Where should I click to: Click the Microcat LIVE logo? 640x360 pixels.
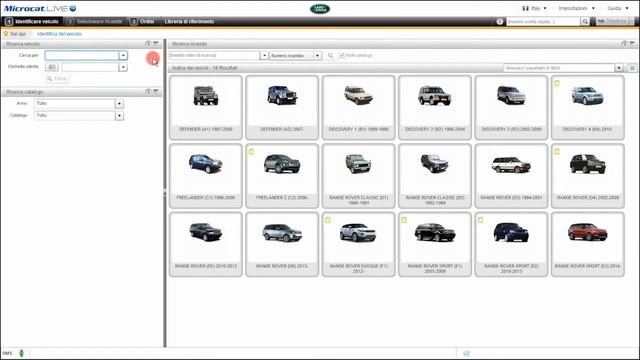pyautogui.click(x=40, y=8)
